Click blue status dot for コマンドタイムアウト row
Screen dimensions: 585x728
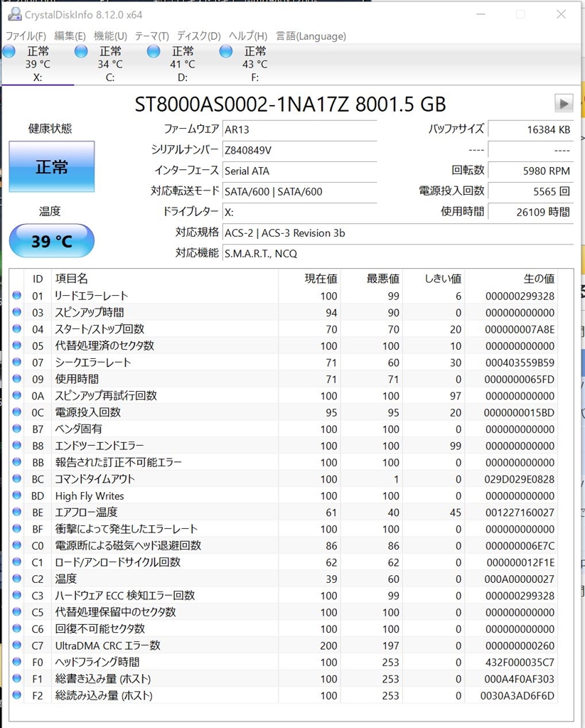coord(17,478)
